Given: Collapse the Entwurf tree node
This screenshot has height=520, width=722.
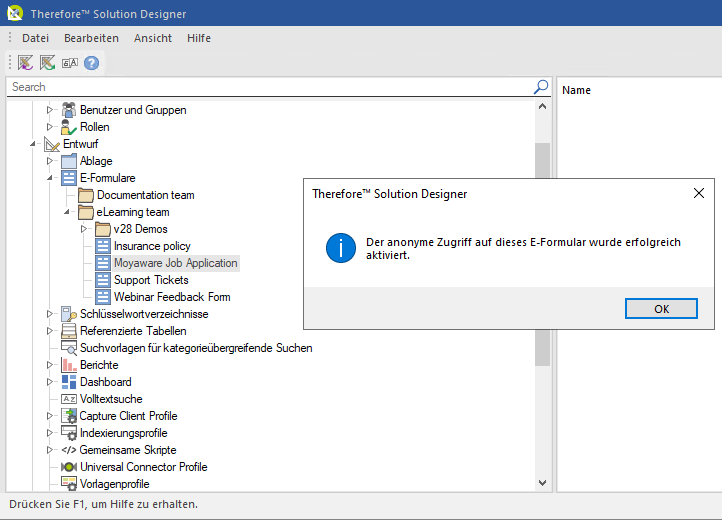Looking at the screenshot, I should tap(33, 144).
